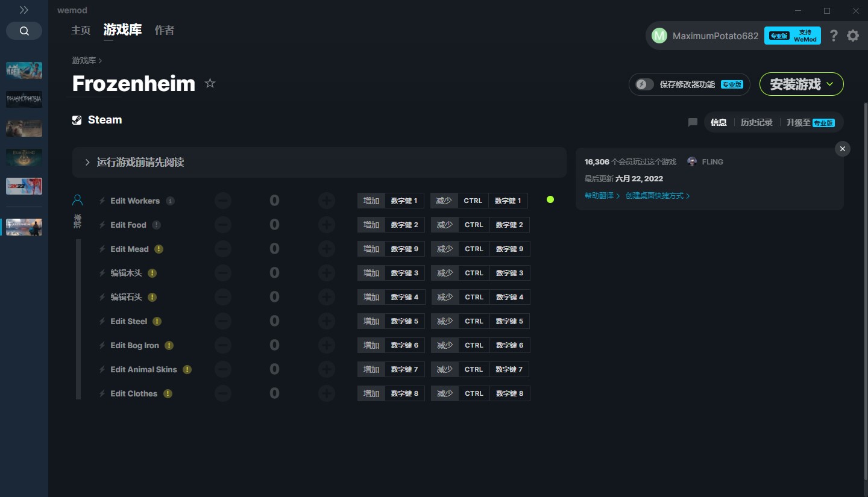
Task: Click the Steam platform icon
Action: [x=77, y=120]
